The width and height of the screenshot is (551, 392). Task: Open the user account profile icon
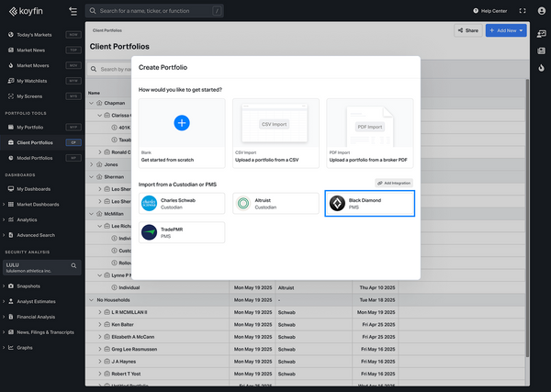coord(542,11)
